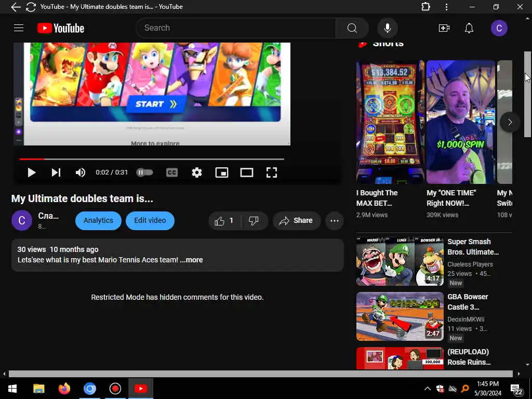
Task: Skip to the next video
Action: click(x=56, y=172)
